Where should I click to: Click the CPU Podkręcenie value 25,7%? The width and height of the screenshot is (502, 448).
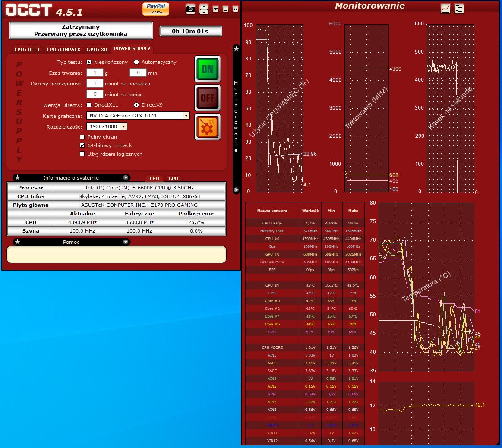(196, 222)
